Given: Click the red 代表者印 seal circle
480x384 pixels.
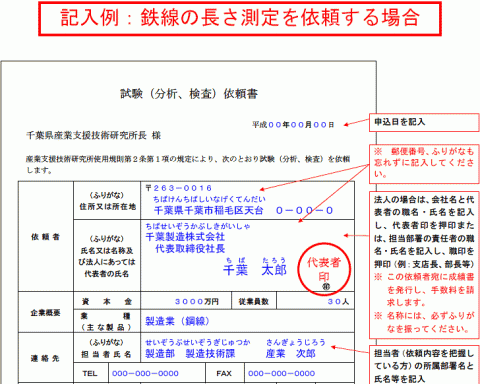Looking at the screenshot, I should [x=324, y=269].
